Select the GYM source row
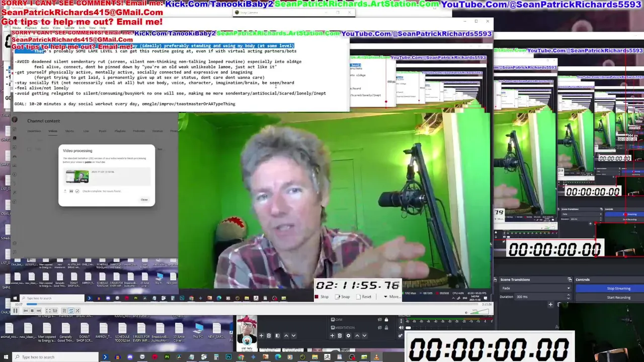The image size is (644, 362). click(x=360, y=320)
